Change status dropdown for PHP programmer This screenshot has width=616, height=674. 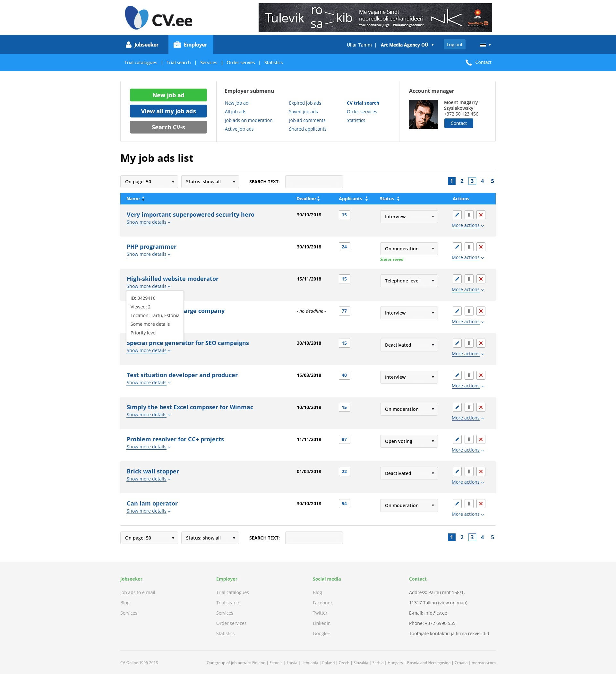pos(409,249)
